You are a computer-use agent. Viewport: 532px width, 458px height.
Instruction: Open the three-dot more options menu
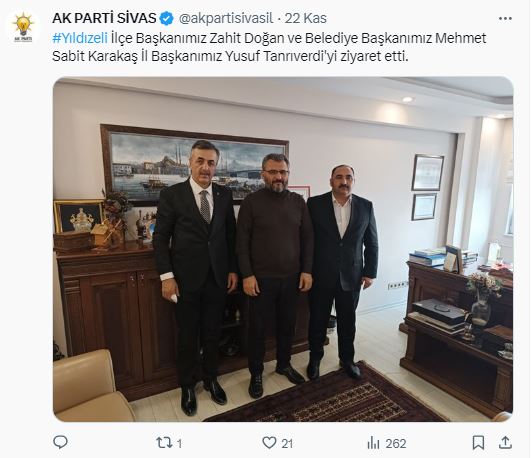click(505, 18)
